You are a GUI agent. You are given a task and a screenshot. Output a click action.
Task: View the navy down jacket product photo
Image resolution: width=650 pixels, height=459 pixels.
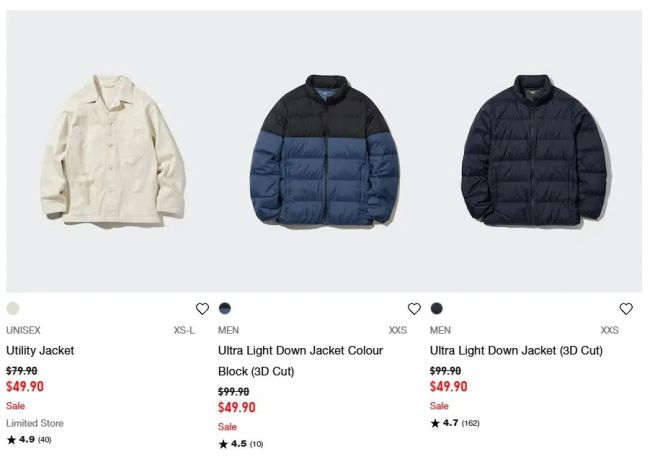pyautogui.click(x=535, y=150)
